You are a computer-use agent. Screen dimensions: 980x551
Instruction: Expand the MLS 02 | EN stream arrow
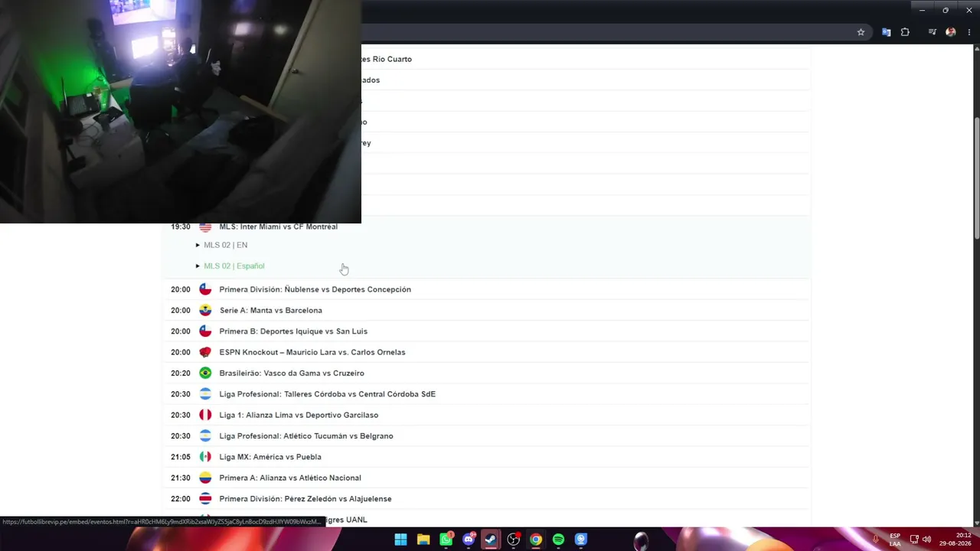[198, 245]
